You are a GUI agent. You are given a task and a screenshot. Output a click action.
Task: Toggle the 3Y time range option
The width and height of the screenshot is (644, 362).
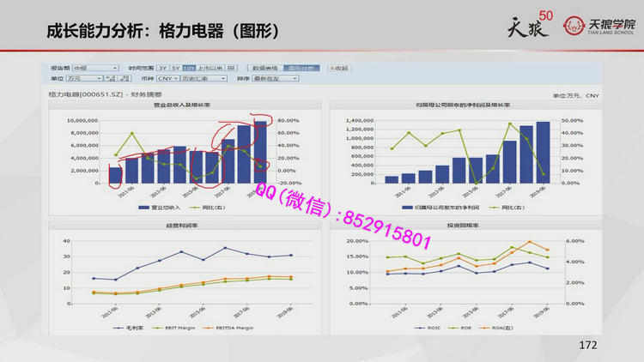point(162,67)
